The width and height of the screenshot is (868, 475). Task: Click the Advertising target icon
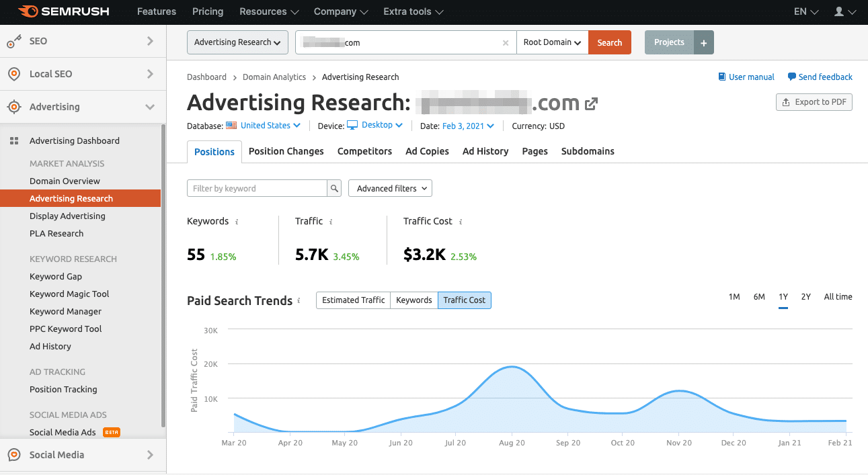[x=14, y=107]
